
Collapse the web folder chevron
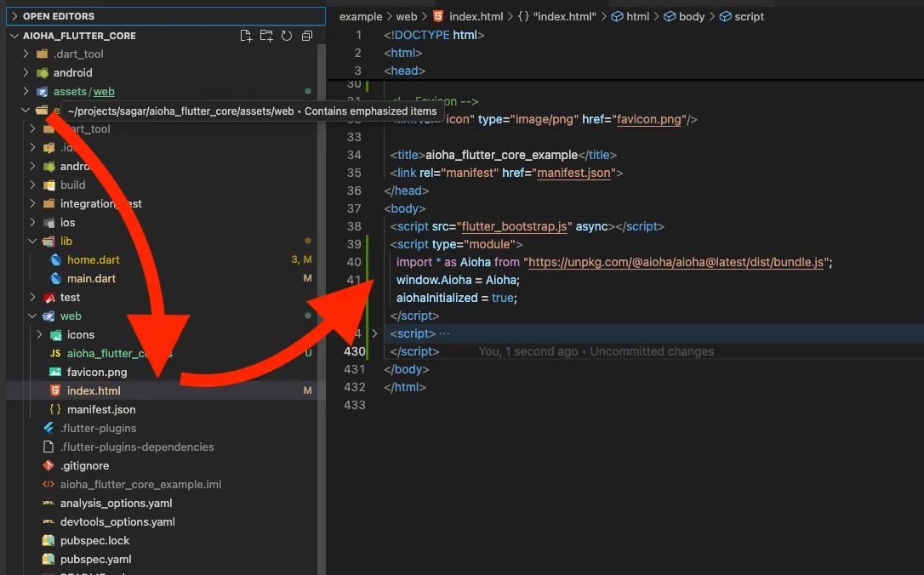[32, 316]
